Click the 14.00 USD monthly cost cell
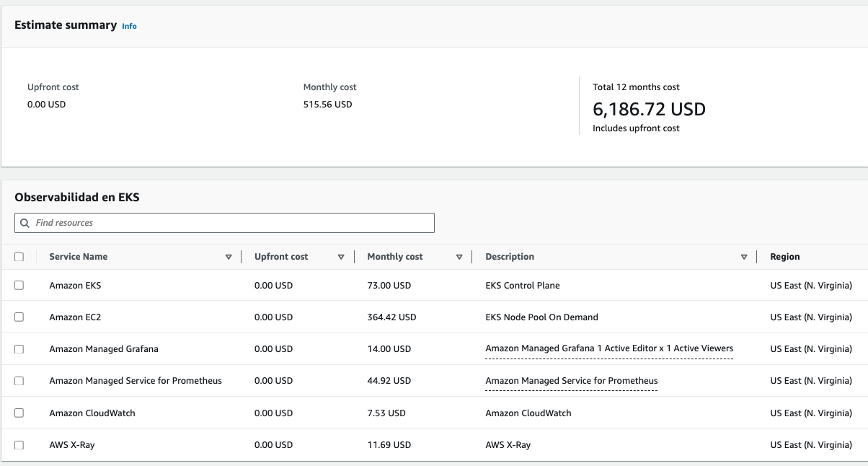The width and height of the screenshot is (868, 466). point(389,349)
